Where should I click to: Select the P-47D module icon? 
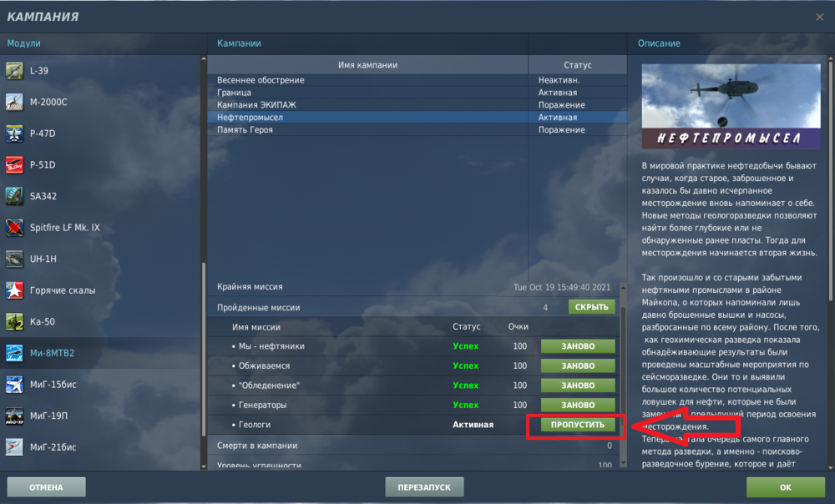point(14,134)
